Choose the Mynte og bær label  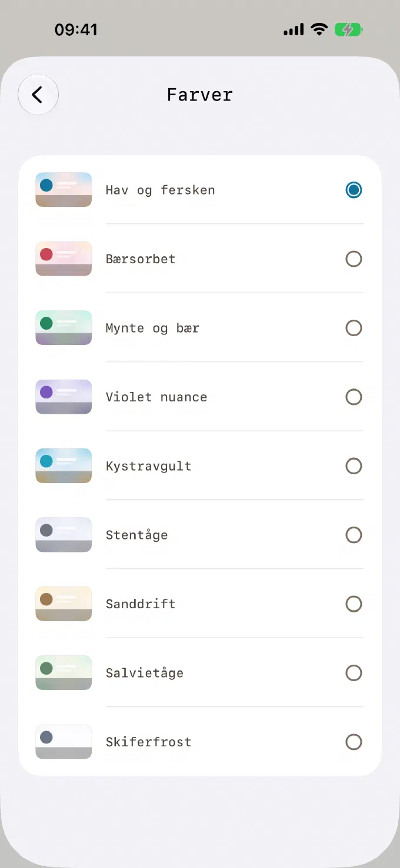[152, 329]
